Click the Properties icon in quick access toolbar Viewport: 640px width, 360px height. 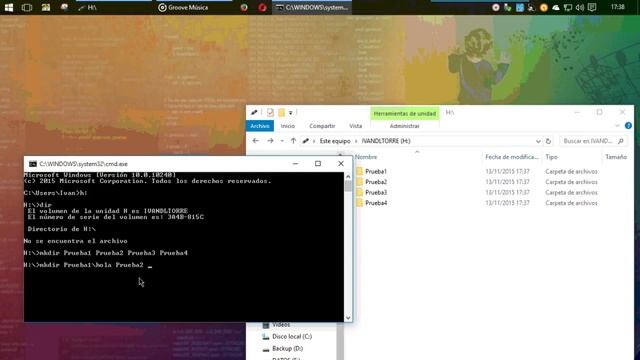coord(270,112)
